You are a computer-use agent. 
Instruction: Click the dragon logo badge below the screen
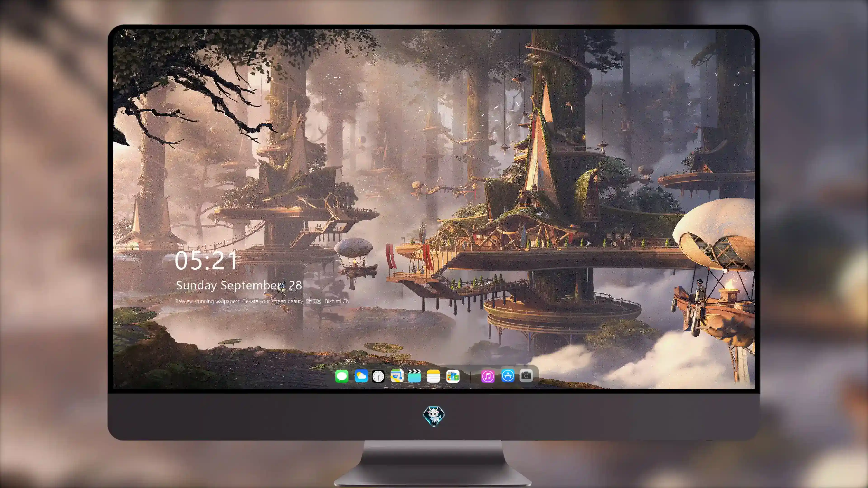point(434,416)
